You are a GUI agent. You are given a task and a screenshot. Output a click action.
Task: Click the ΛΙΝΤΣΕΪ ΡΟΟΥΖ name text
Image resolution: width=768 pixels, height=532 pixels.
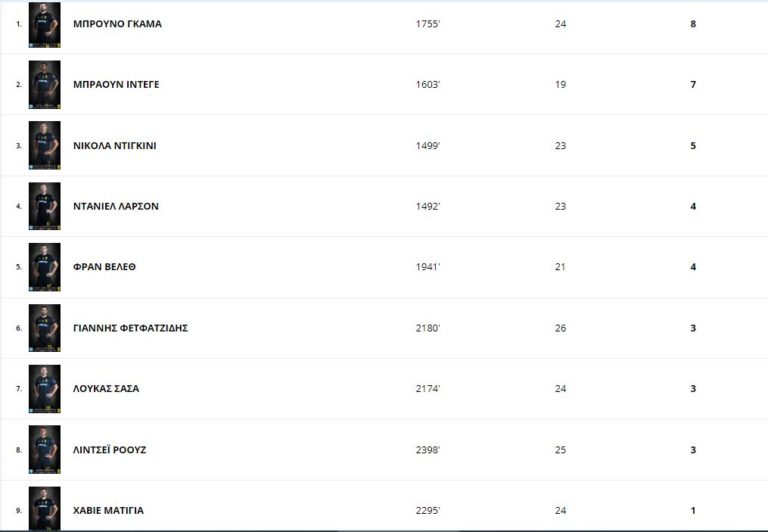110,450
